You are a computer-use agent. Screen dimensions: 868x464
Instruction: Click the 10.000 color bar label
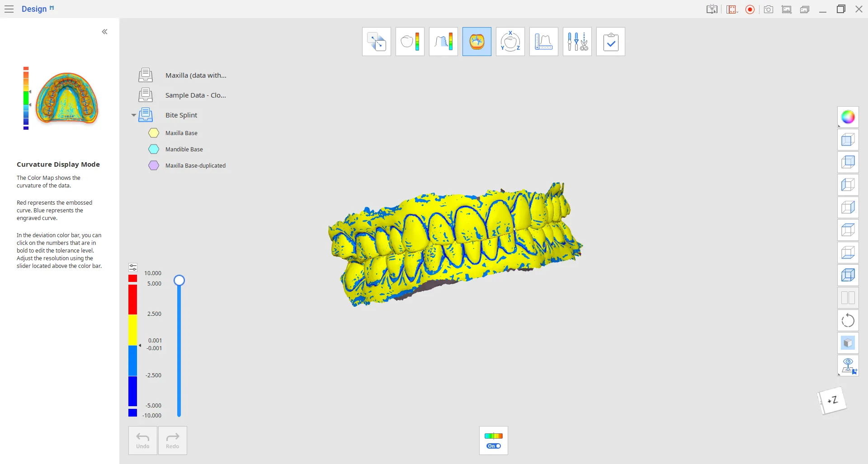(x=153, y=273)
